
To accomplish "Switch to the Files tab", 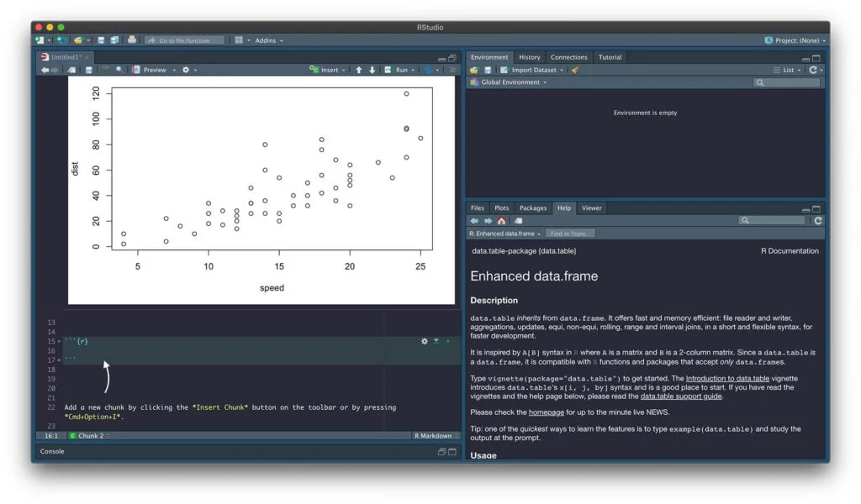I will pos(478,207).
